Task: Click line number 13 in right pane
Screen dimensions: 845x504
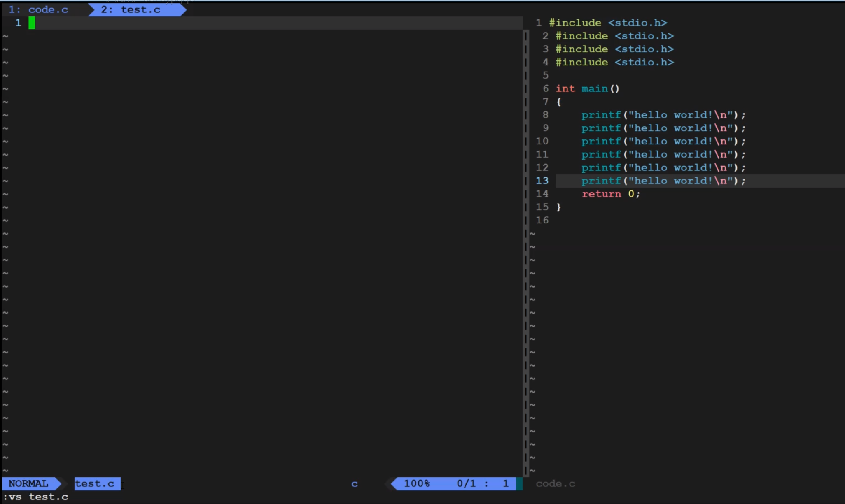Action: point(542,181)
